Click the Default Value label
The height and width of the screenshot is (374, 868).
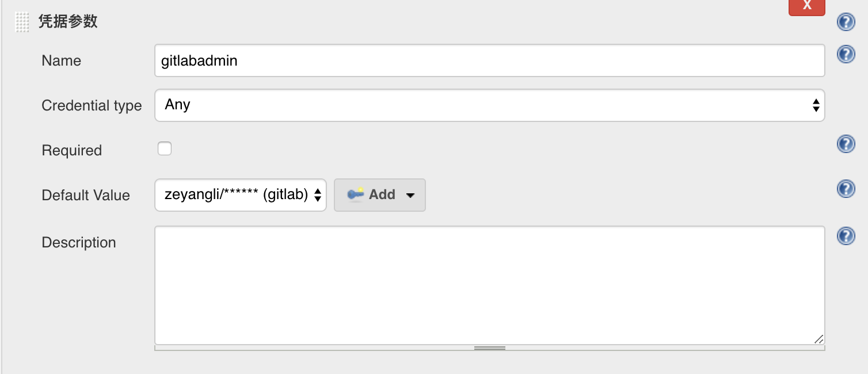tap(86, 195)
